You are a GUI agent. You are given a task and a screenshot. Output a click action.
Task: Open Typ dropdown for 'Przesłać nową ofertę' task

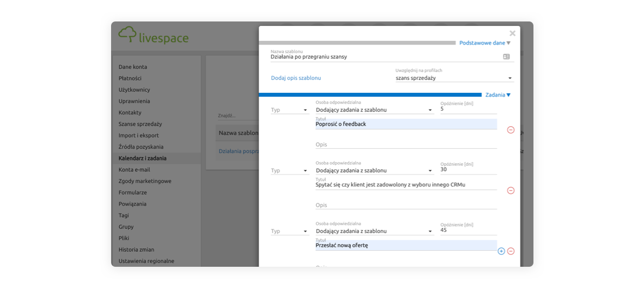coord(289,231)
